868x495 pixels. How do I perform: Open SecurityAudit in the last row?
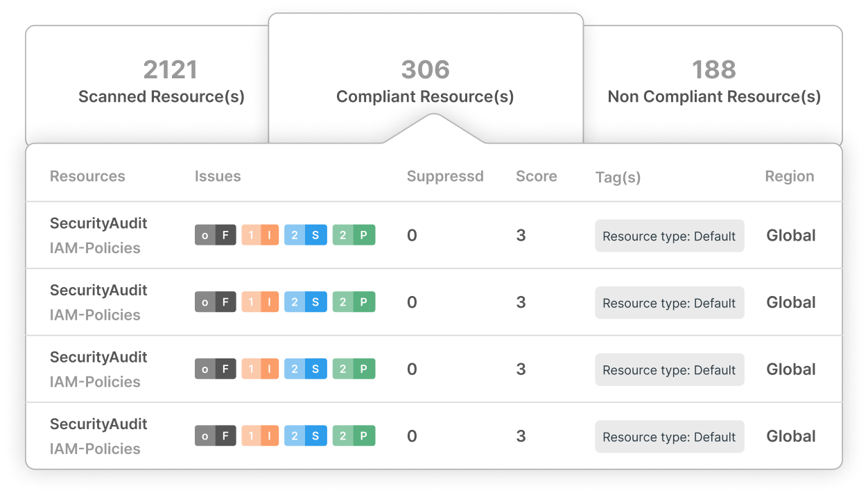coord(98,424)
